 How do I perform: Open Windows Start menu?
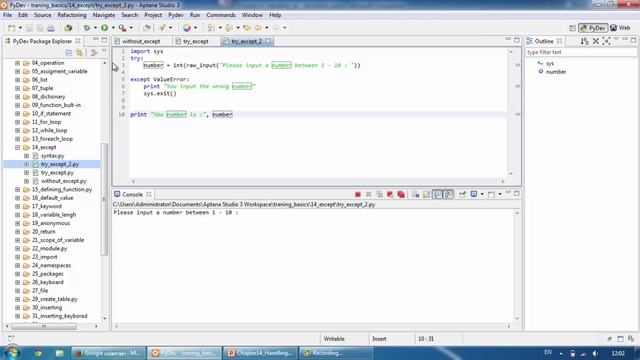click(12, 353)
